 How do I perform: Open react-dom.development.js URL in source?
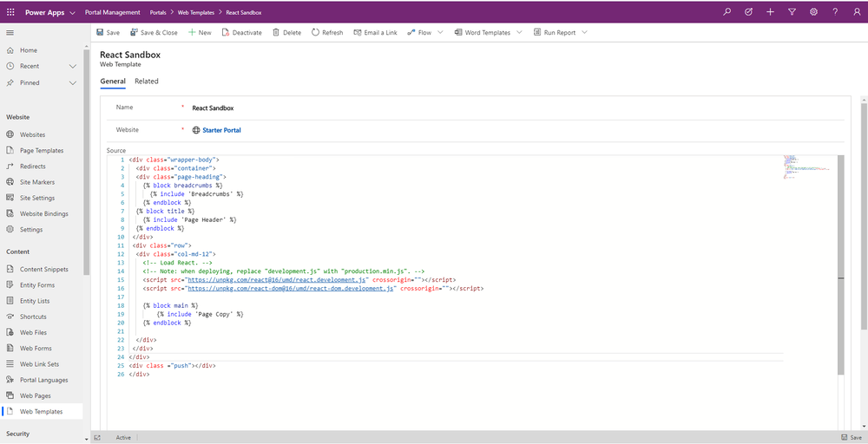[291, 289]
